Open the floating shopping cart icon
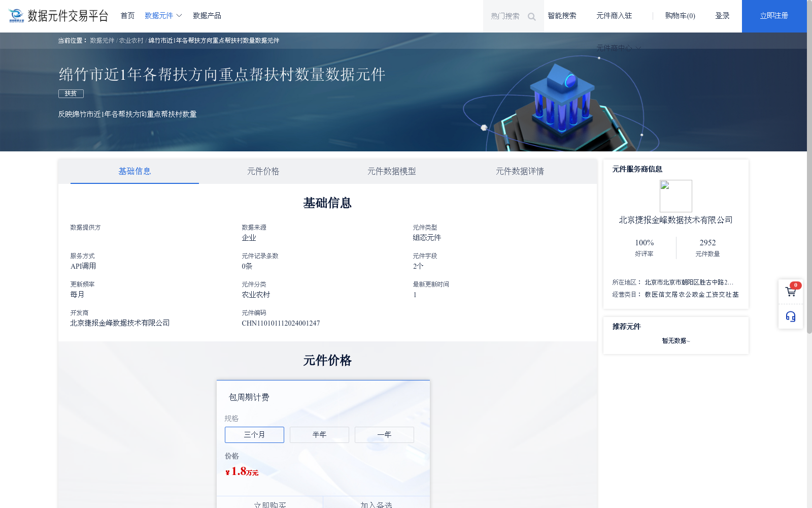Image resolution: width=812 pixels, height=508 pixels. tap(790, 291)
